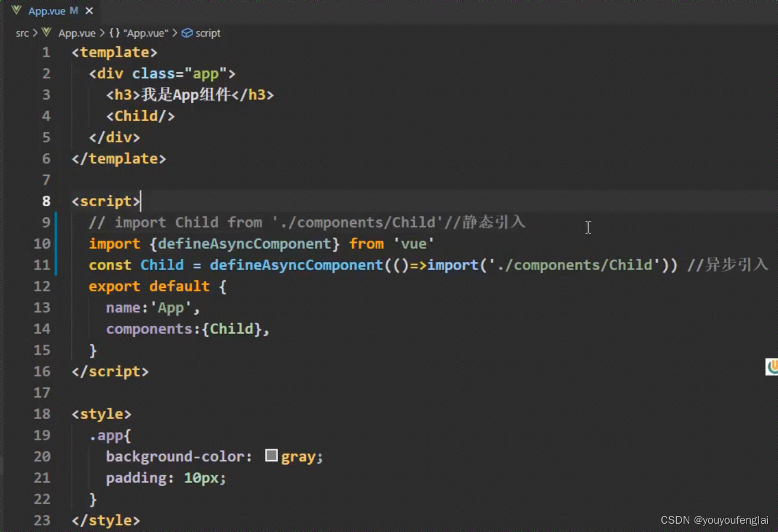Click the <template> opening tag on line 1
This screenshot has height=532, width=778.
[x=114, y=52]
